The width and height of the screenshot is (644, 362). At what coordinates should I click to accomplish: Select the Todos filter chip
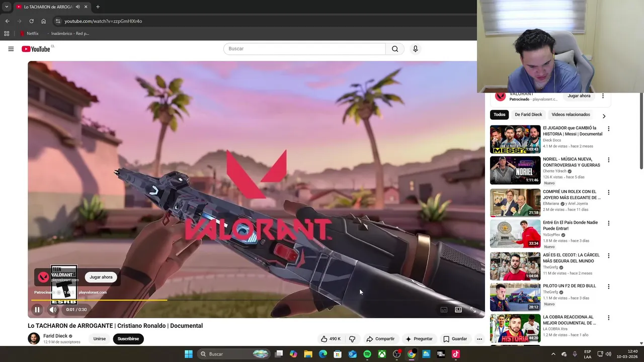tap(500, 115)
